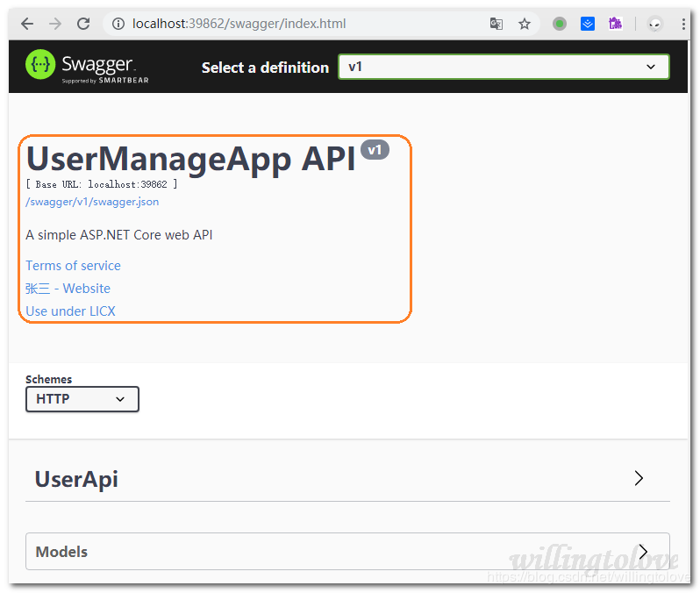Open the /swagger/v1/swagger.json link
This screenshot has height=593, width=700.
coord(92,202)
